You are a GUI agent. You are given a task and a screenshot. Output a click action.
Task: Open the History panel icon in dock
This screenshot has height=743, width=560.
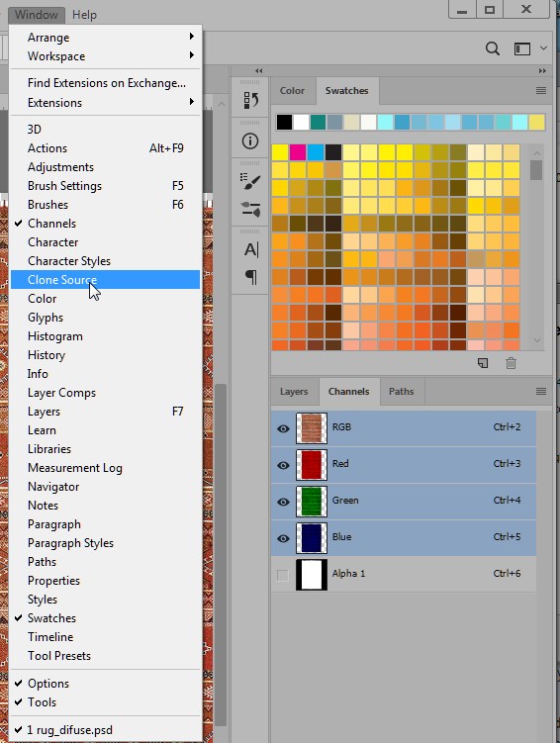[250, 100]
